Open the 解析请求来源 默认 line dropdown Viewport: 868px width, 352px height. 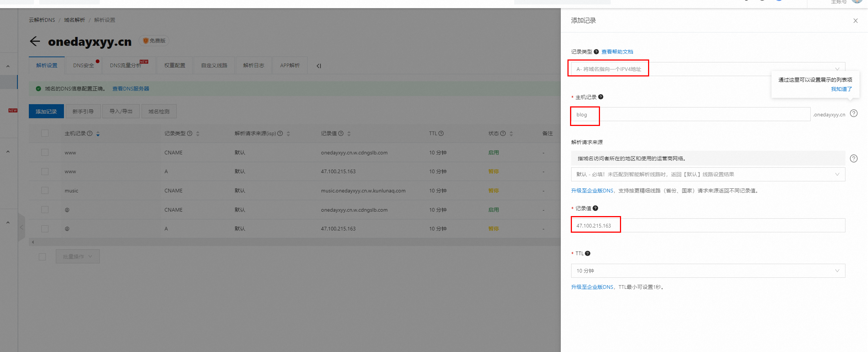click(708, 174)
